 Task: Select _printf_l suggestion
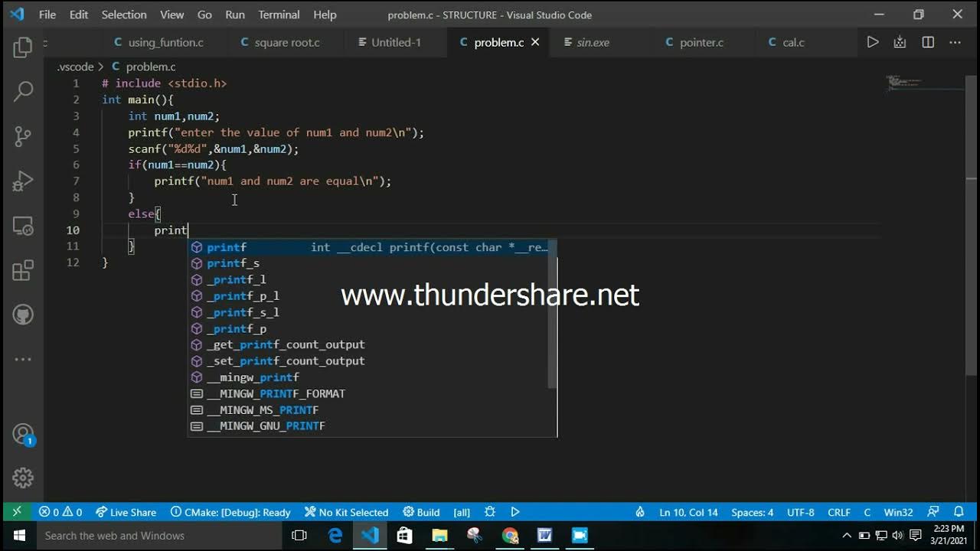pyautogui.click(x=368, y=280)
